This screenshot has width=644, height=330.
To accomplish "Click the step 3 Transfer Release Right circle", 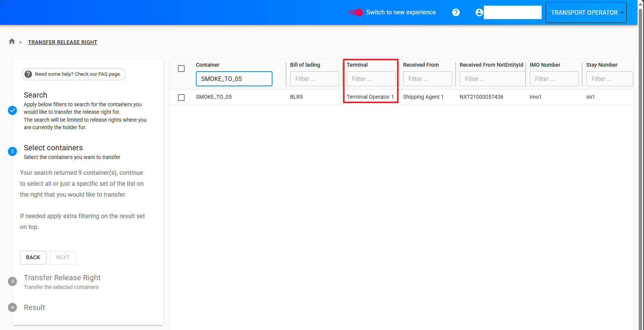I will (12, 281).
